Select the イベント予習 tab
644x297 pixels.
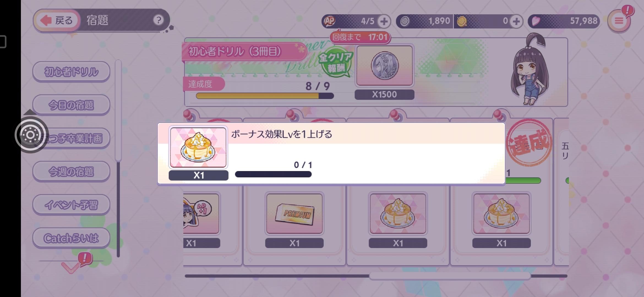tap(71, 205)
